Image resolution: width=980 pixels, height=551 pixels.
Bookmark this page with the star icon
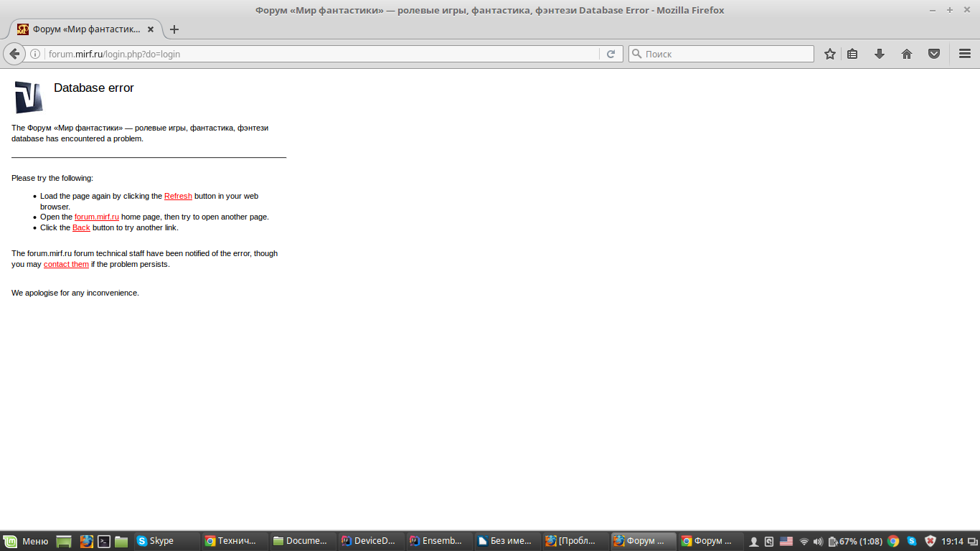(x=830, y=54)
